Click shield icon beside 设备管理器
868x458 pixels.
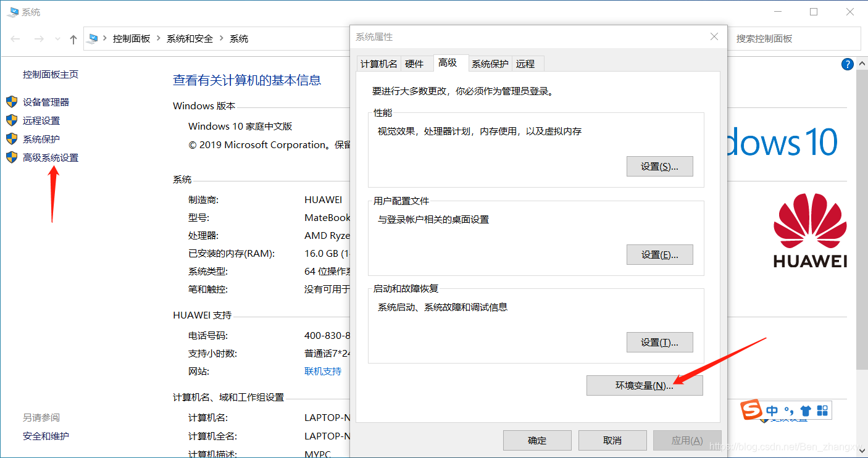pos(12,102)
